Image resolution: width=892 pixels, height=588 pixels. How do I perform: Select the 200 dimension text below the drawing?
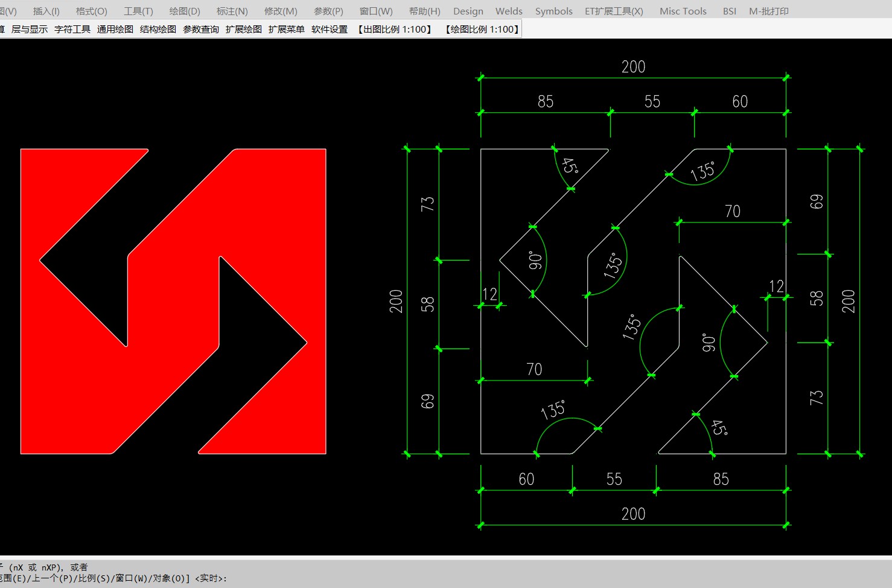pyautogui.click(x=633, y=514)
